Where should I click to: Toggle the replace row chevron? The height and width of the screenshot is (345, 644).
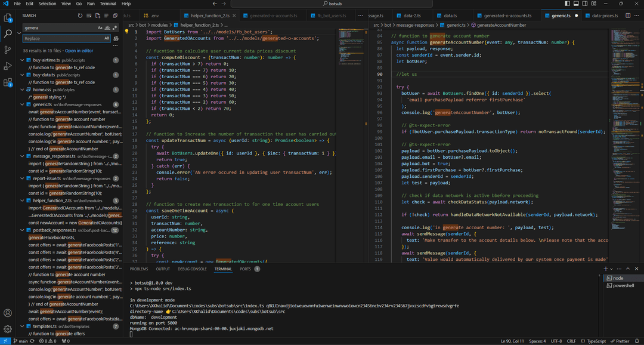19,33
